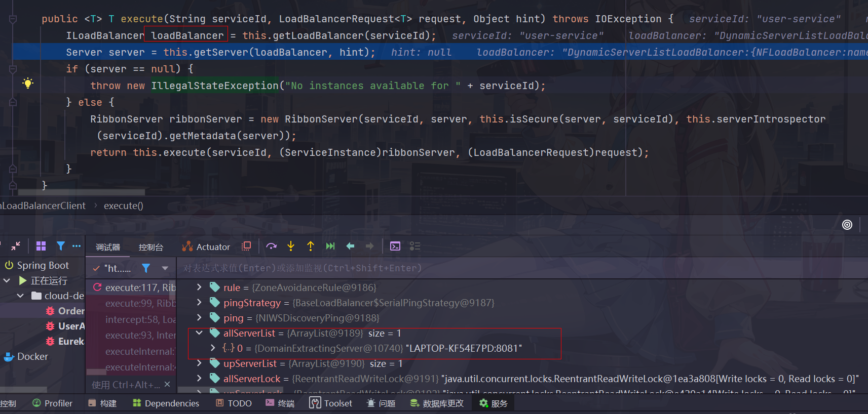Open the TODO tool window
The height and width of the screenshot is (414, 868).
click(234, 403)
